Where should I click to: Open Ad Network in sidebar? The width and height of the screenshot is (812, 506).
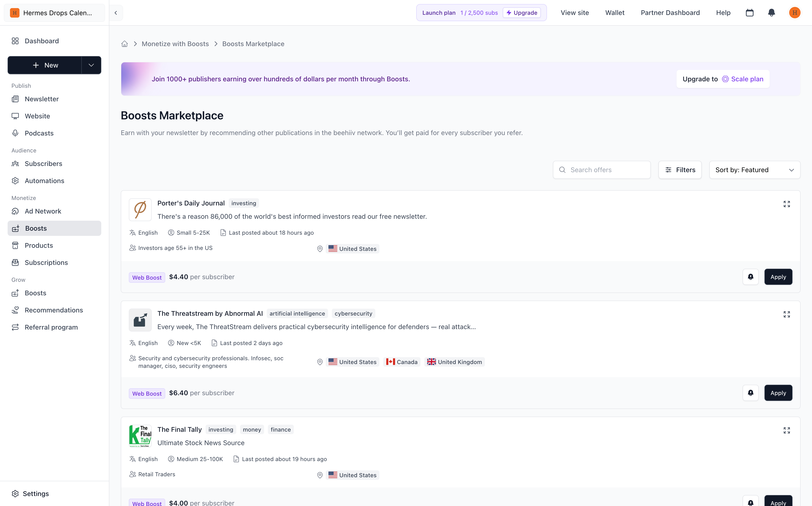pyautogui.click(x=54, y=211)
